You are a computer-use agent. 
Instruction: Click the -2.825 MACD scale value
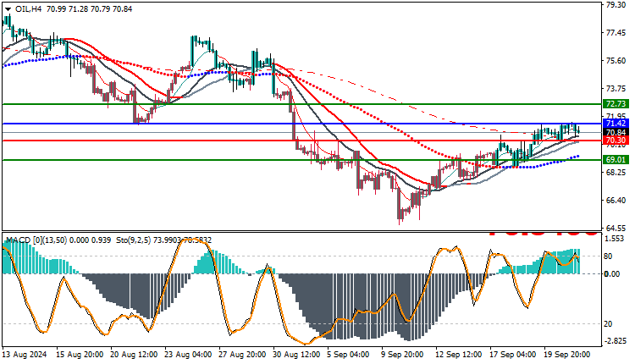tap(616, 341)
